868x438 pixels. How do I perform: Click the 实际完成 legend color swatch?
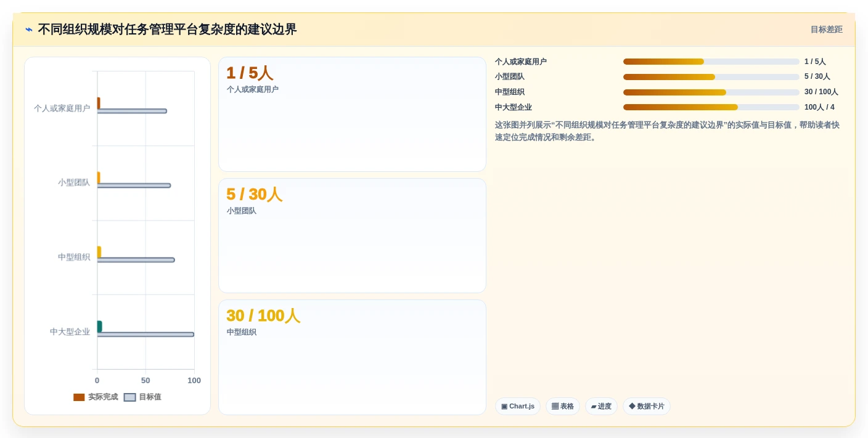point(79,397)
